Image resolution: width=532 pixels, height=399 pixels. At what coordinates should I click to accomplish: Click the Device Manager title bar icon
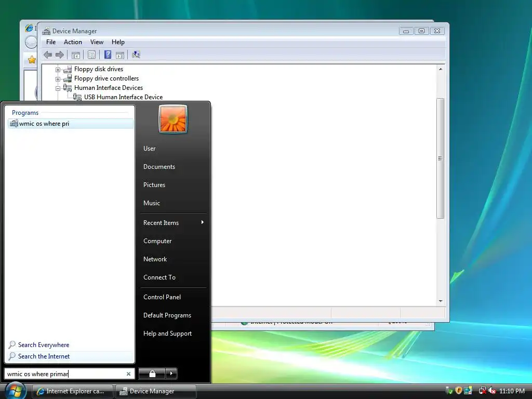tap(46, 31)
